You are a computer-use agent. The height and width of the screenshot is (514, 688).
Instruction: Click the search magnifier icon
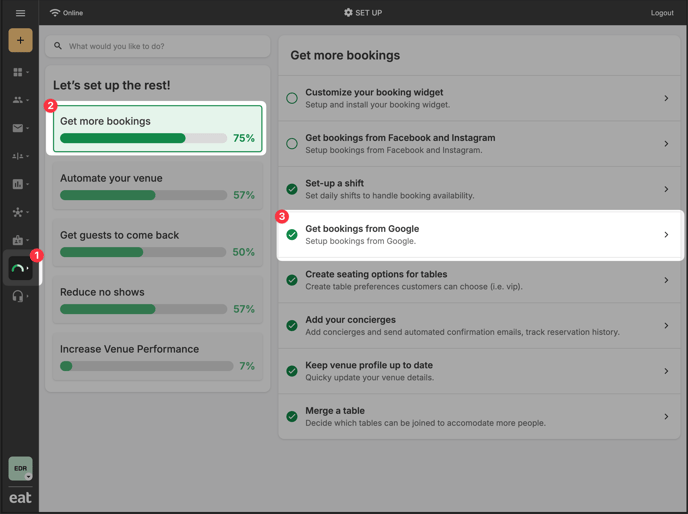pyautogui.click(x=58, y=46)
